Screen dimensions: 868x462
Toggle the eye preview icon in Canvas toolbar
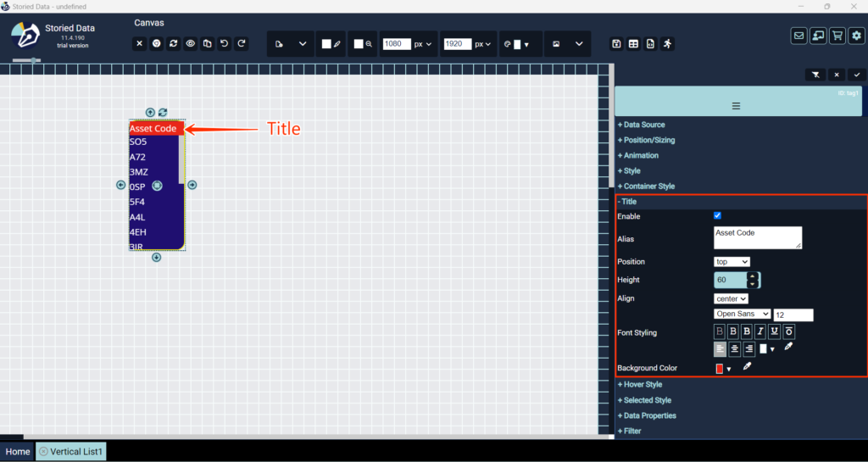pyautogui.click(x=191, y=44)
